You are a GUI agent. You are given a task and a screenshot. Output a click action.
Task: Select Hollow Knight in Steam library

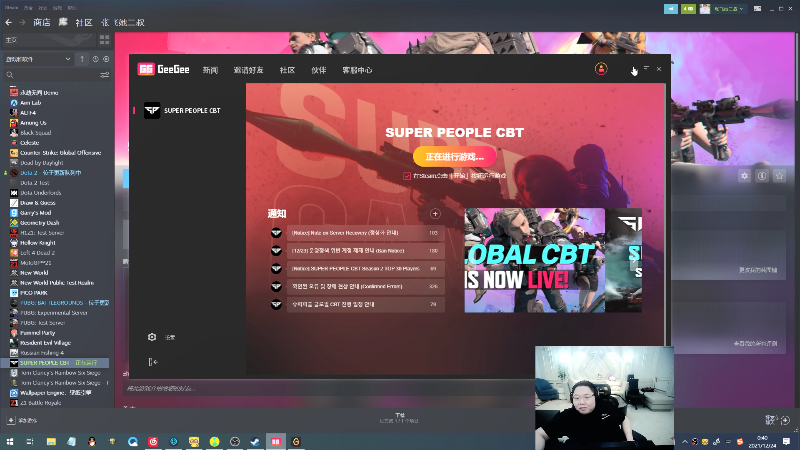tap(37, 243)
